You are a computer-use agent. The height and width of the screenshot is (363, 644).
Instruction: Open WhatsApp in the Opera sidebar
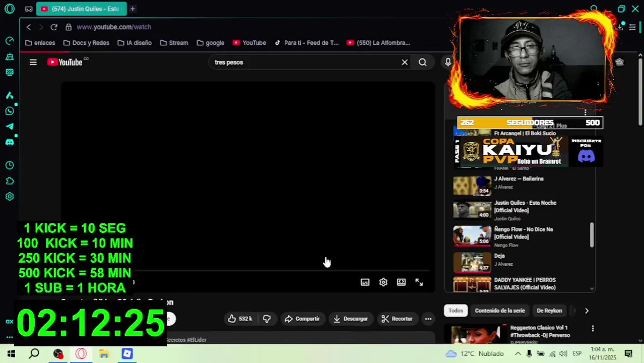(10, 111)
